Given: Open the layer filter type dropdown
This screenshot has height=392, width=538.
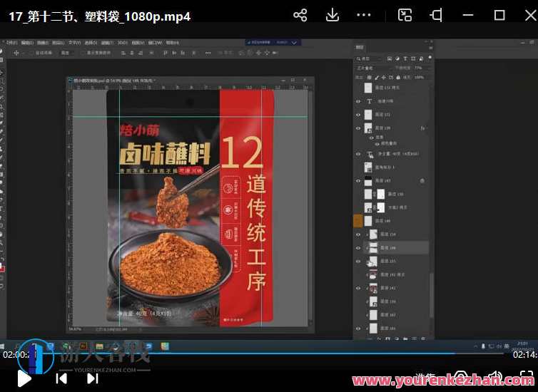Looking at the screenshot, I should click(369, 59).
